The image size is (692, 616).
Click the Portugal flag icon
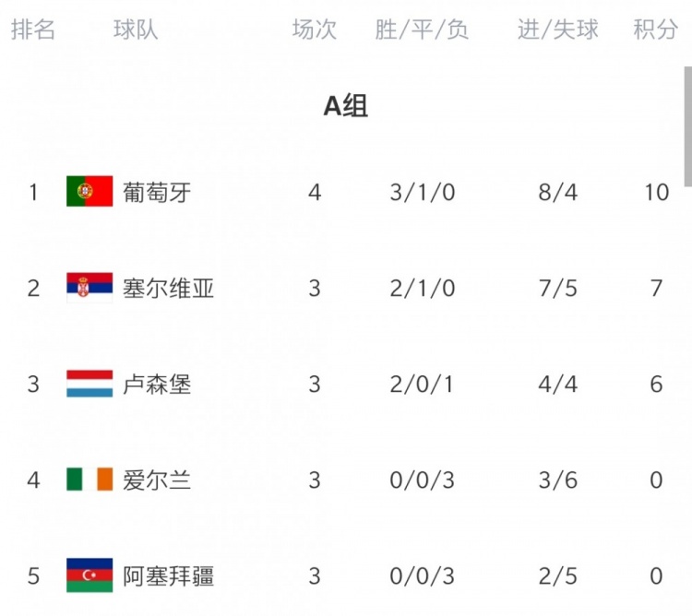89,192
